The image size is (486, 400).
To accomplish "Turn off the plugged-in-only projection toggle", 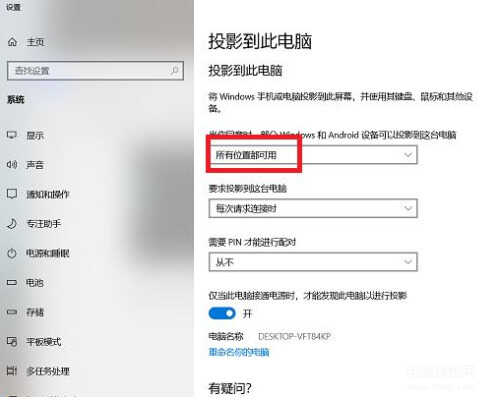I will click(222, 313).
